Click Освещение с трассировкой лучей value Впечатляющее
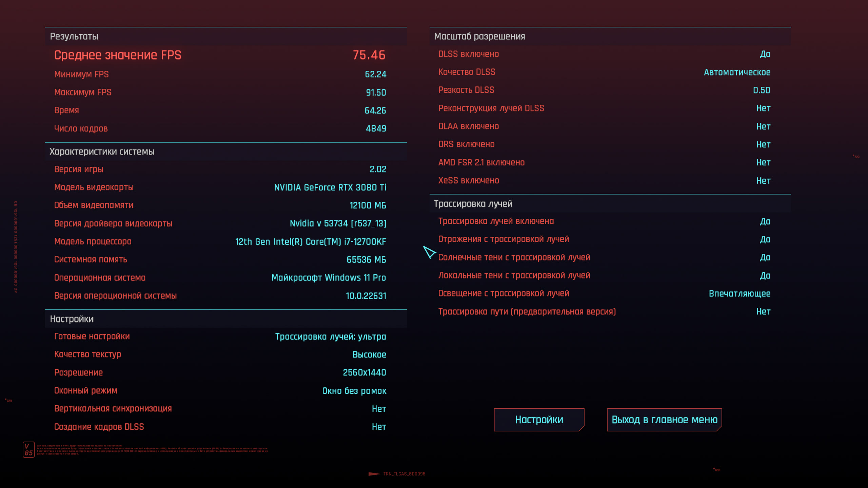 point(739,293)
